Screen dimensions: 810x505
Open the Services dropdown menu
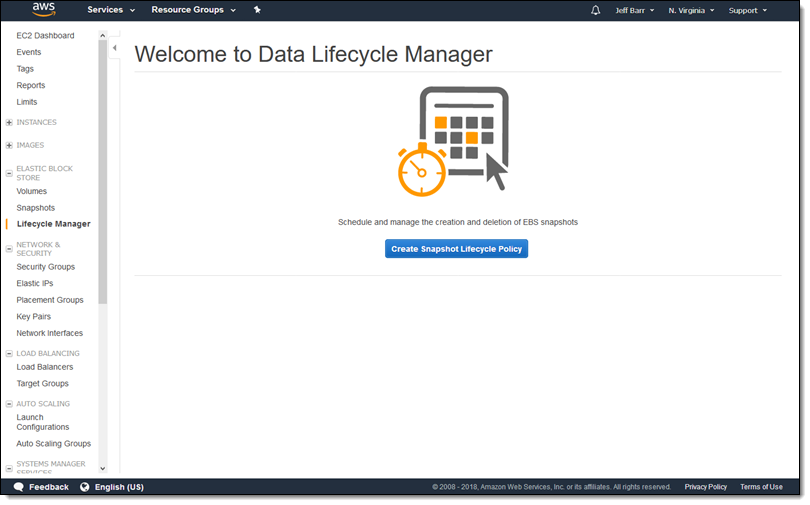point(110,10)
